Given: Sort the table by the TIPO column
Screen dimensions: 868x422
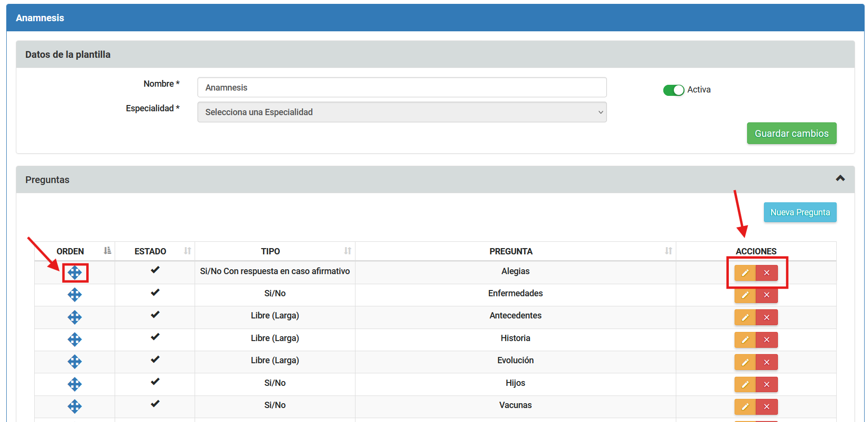Looking at the screenshot, I should pos(270,251).
